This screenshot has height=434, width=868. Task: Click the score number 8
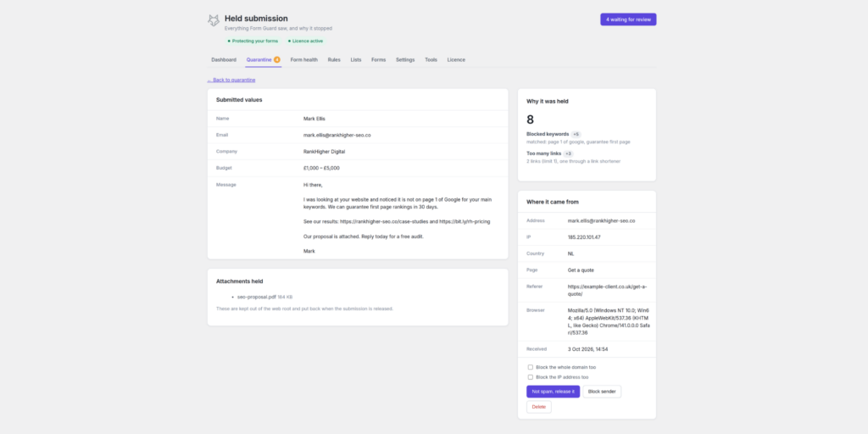[531, 120]
